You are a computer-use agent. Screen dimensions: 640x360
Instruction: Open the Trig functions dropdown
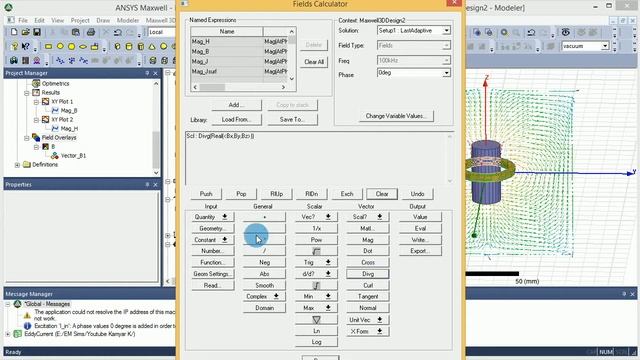tap(316, 262)
